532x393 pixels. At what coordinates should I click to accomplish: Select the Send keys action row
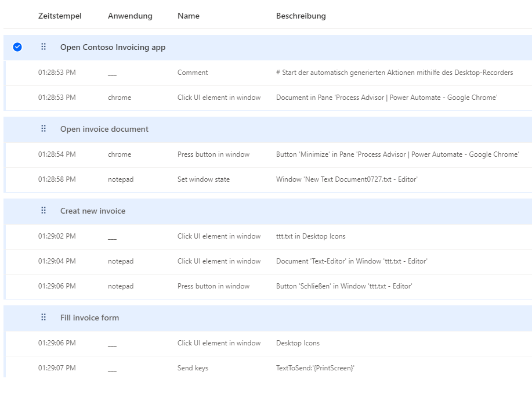coord(267,368)
